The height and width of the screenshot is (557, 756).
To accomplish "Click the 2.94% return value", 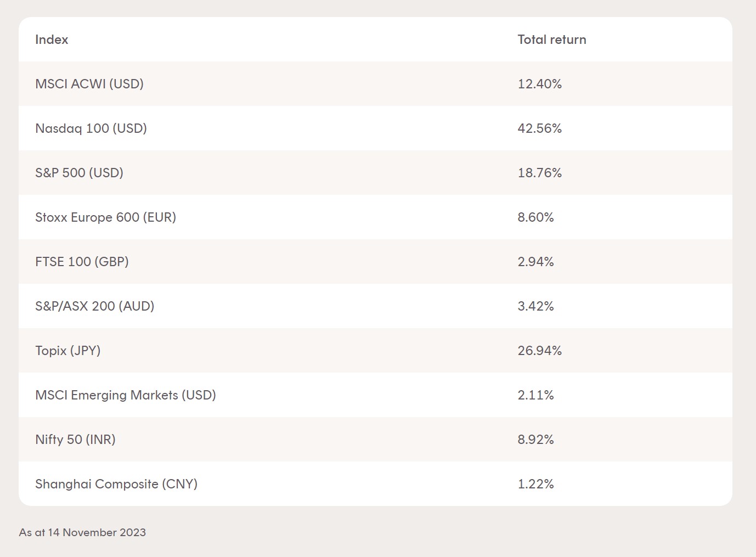I will [535, 262].
